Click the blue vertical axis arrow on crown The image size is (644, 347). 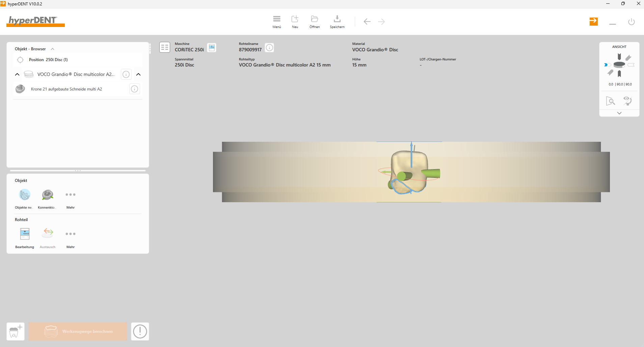coord(411,155)
